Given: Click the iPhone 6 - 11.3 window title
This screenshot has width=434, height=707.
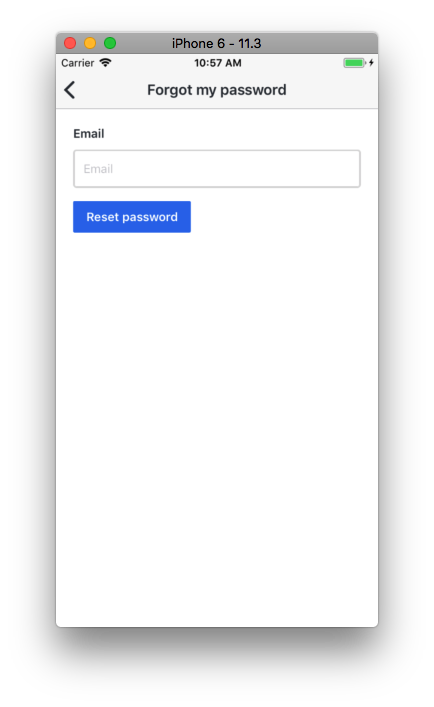Looking at the screenshot, I should tap(216, 43).
